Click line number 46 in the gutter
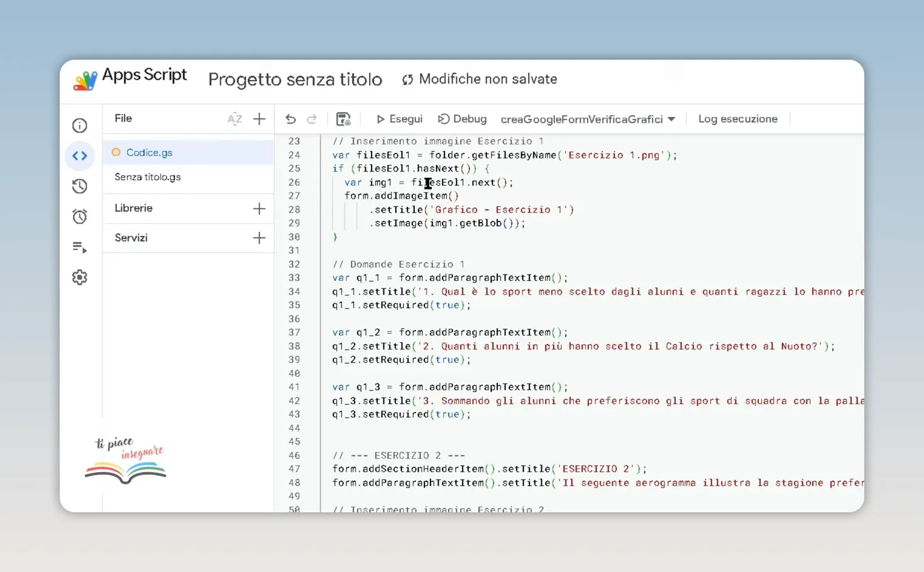The height and width of the screenshot is (572, 924). [294, 456]
